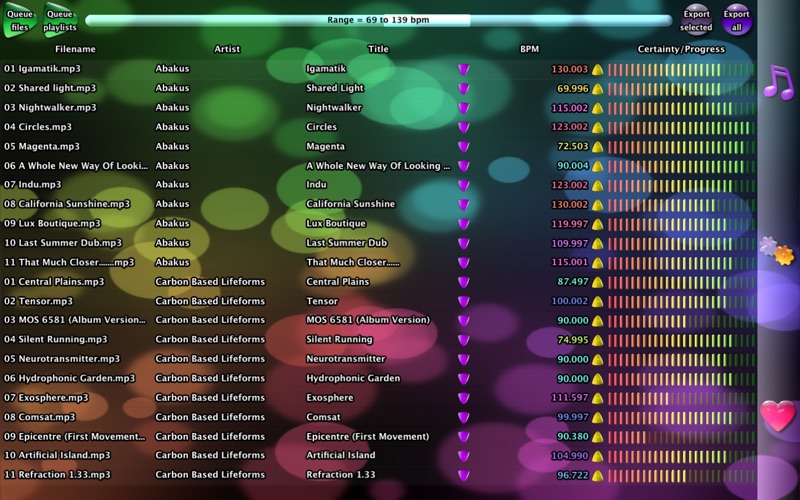
Task: Click the purple arrow for Magenta
Action: [463, 147]
